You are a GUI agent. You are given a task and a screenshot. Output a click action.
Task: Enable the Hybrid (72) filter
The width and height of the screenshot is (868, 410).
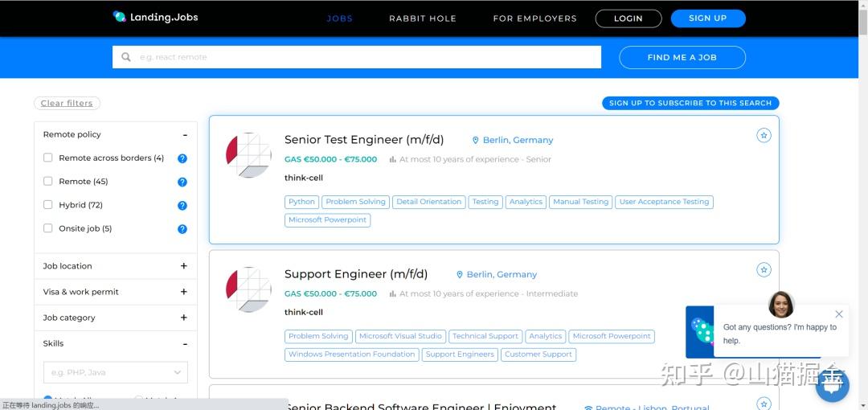(x=48, y=204)
